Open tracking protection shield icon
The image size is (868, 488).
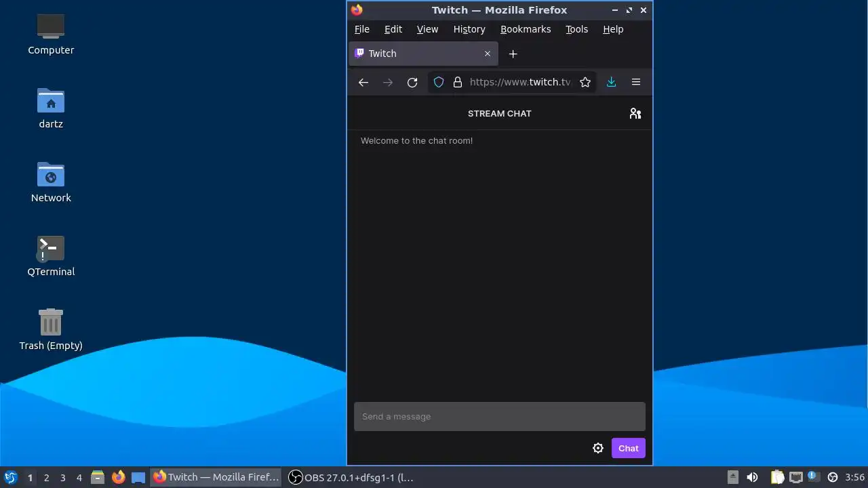point(439,82)
